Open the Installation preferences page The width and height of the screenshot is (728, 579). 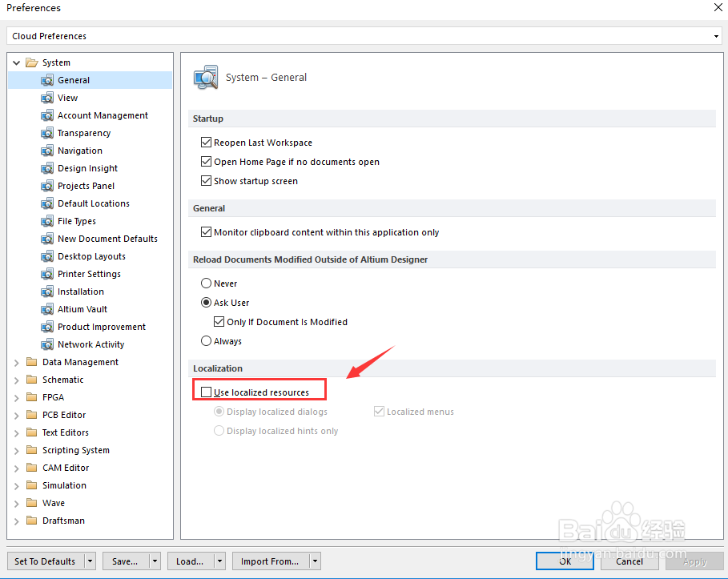click(x=81, y=292)
